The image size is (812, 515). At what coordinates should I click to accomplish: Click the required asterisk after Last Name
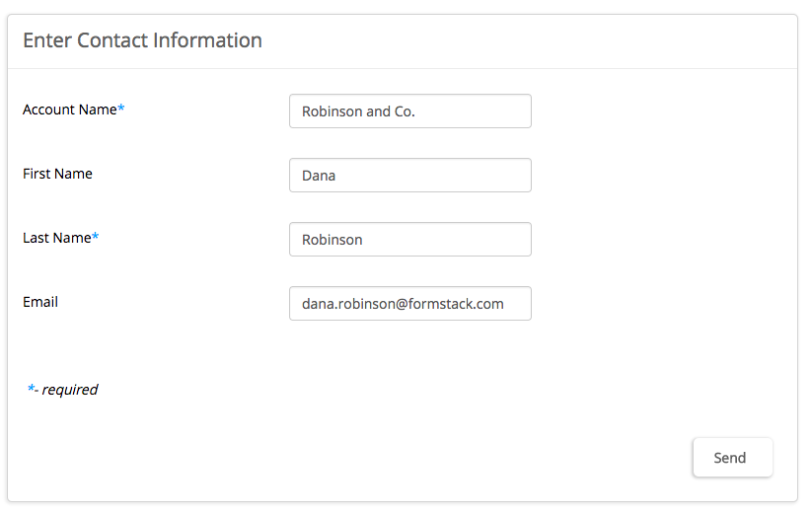(96, 237)
